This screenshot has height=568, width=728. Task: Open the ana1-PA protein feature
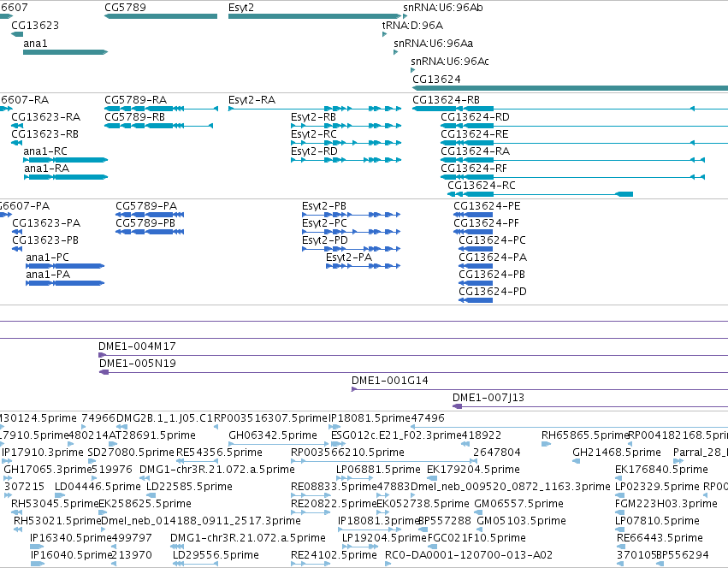click(65, 283)
